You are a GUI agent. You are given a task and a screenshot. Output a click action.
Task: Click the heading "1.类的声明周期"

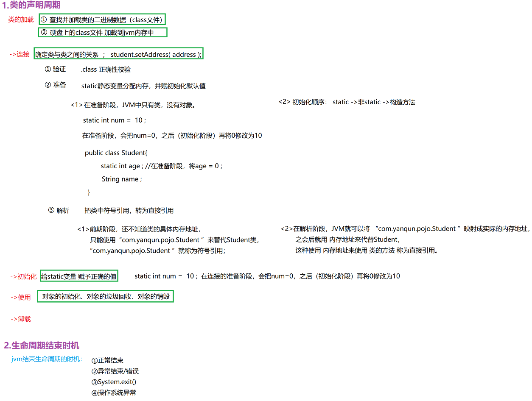point(31,6)
